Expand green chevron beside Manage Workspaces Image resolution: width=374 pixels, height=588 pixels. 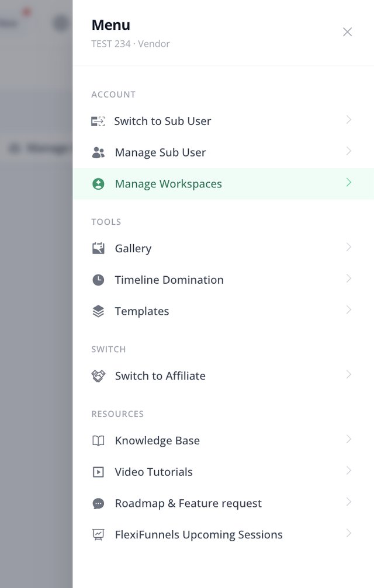click(x=348, y=182)
